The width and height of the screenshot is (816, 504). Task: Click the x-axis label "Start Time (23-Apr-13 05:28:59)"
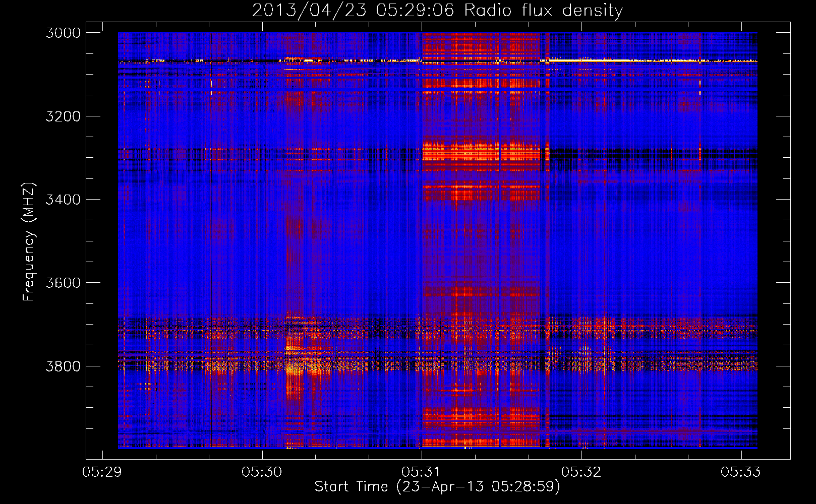tap(437, 487)
